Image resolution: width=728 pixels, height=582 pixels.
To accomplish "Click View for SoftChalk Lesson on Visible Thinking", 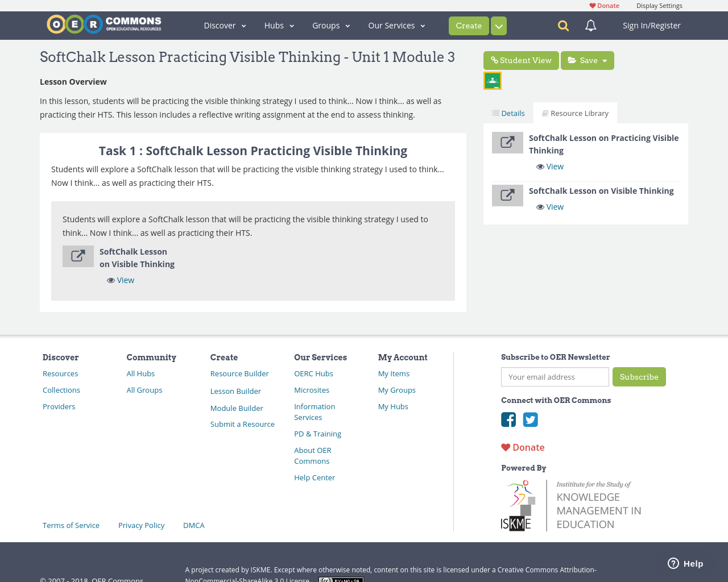I will 549,206.
